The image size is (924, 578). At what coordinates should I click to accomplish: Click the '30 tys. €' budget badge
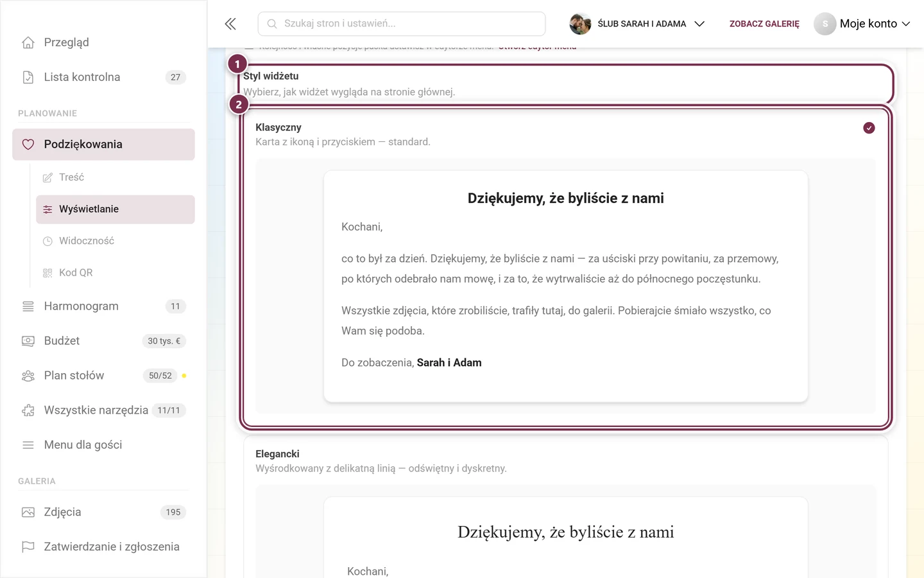(x=164, y=341)
